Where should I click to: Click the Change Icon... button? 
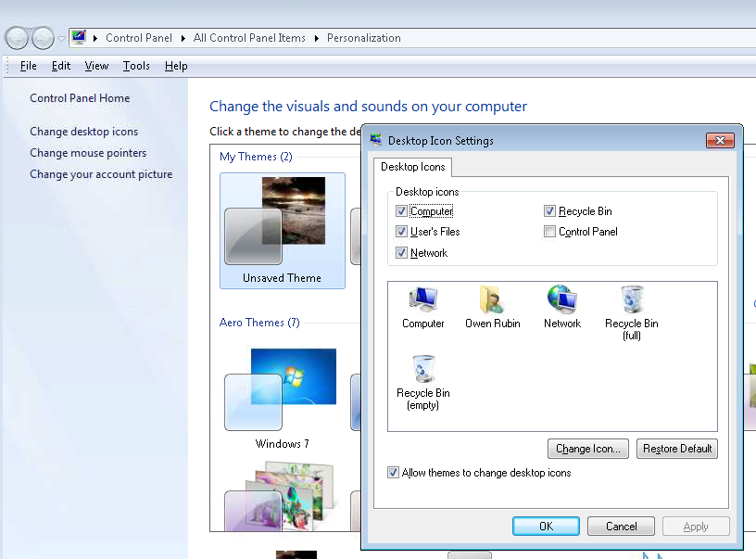click(588, 449)
